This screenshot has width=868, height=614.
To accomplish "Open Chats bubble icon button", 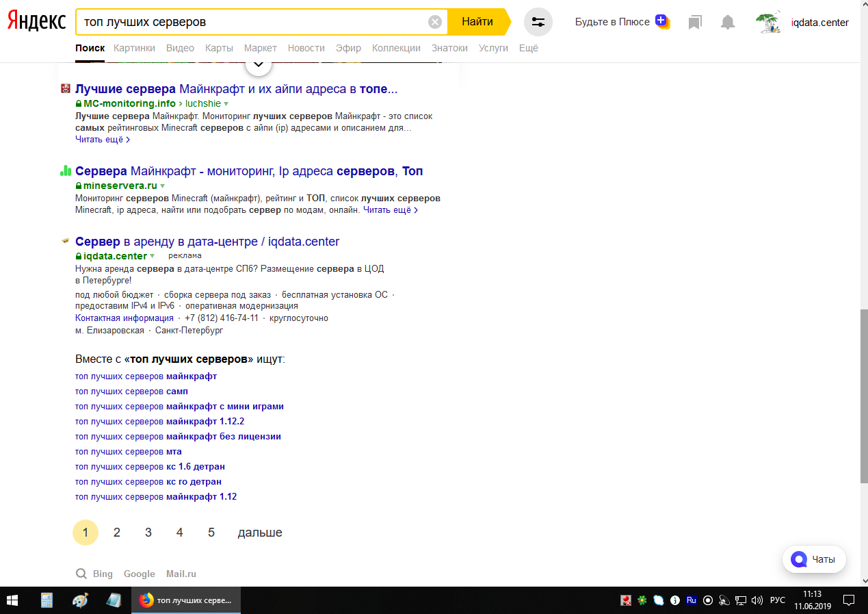I will [814, 559].
